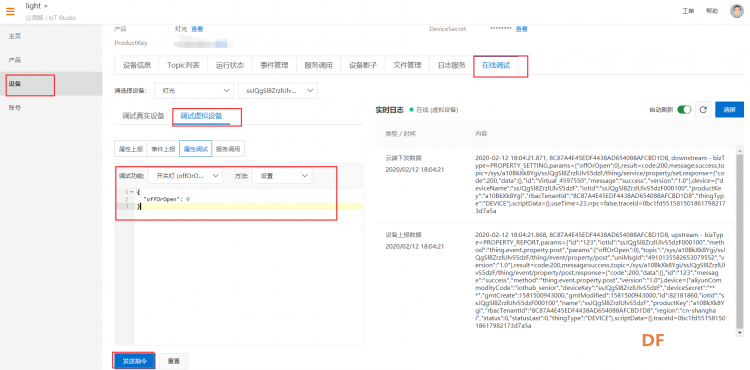Open 账号 in the sidebar

click(x=51, y=108)
